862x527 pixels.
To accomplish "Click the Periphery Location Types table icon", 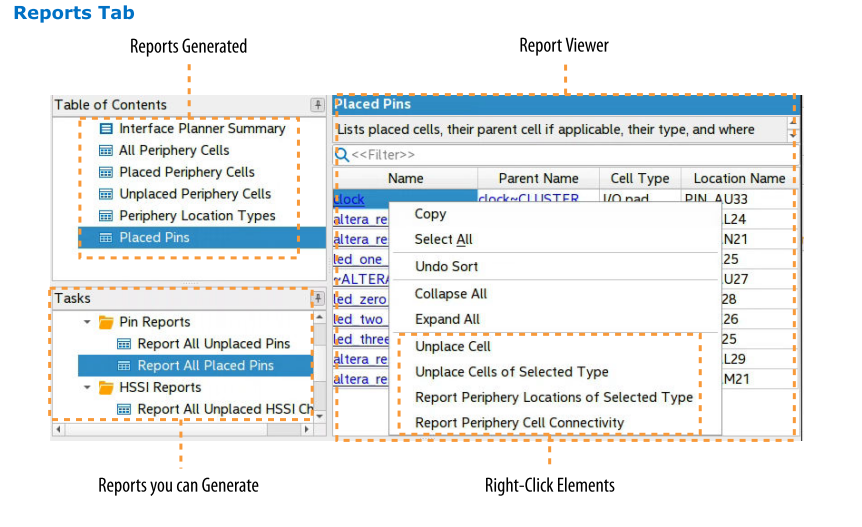I will [106, 216].
